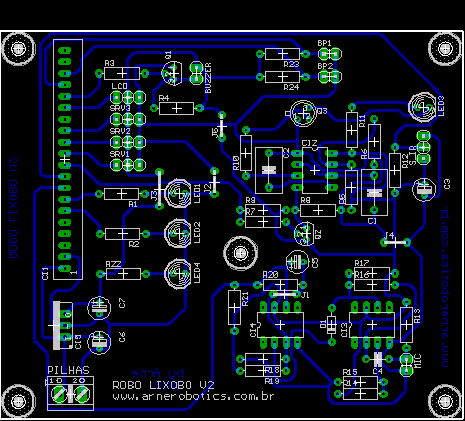Click the BP1 pad pair
The width and height of the screenshot is (465, 421).
(x=330, y=54)
